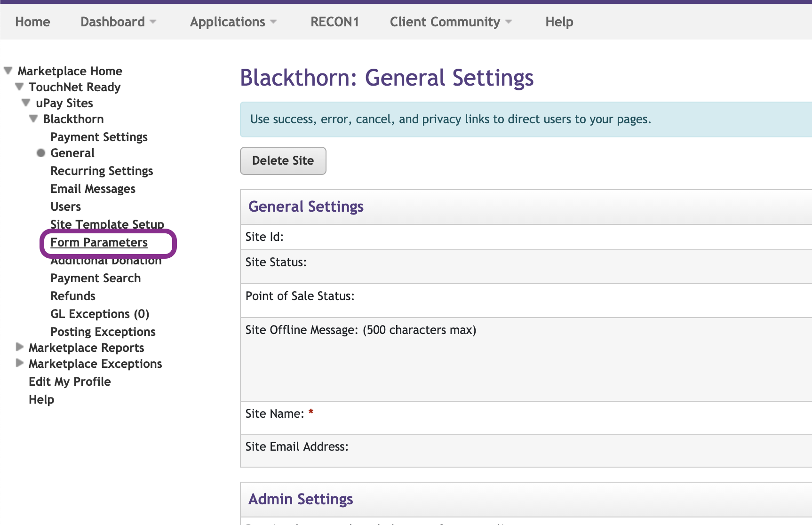Screen dimensions: 812x525
Task: Open GL Exceptions (0)
Action: click(100, 314)
